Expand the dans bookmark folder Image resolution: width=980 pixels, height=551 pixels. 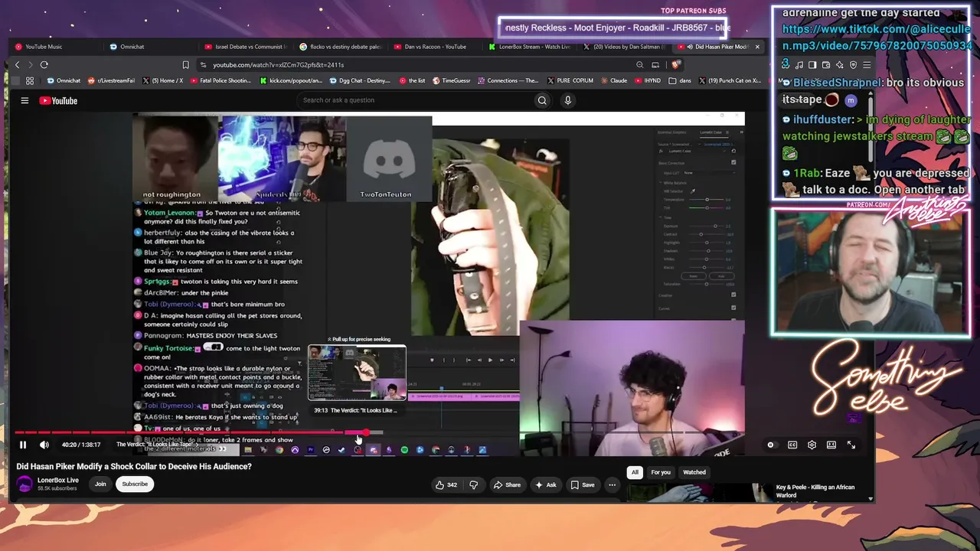point(681,81)
